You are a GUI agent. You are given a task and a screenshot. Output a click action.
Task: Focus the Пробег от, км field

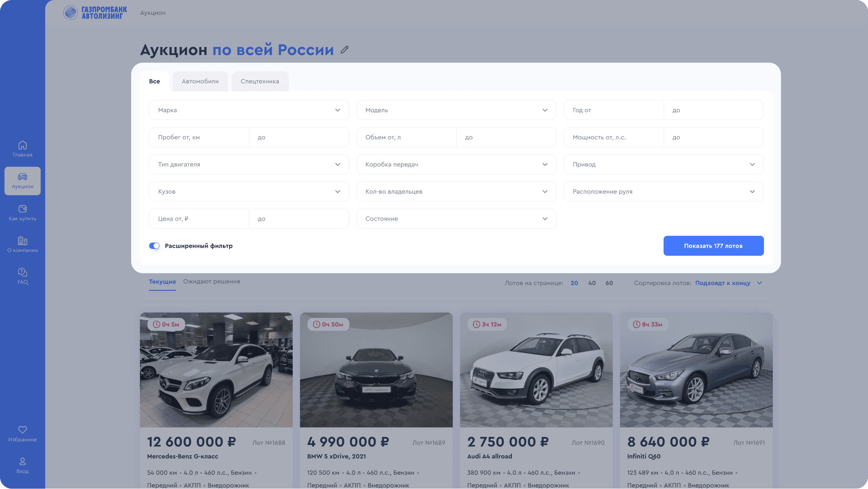199,137
